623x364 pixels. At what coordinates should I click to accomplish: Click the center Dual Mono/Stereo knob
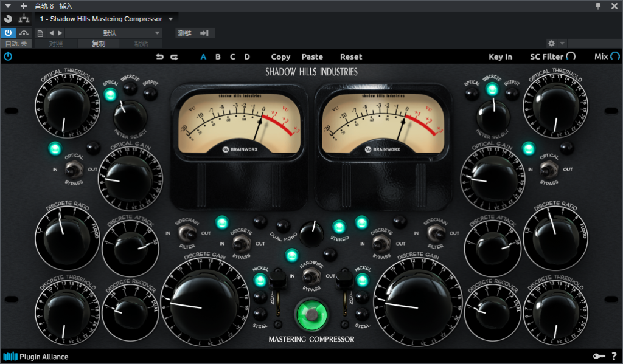point(311,233)
